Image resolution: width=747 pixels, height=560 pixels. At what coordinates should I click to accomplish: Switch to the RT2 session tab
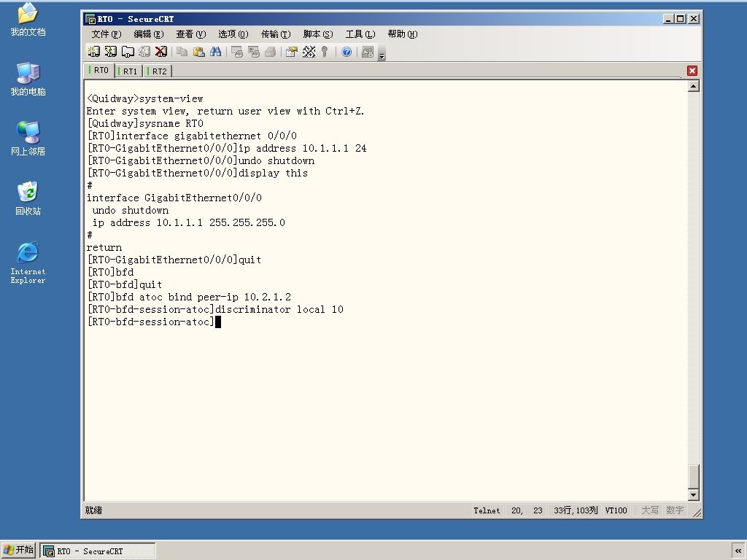click(x=158, y=71)
